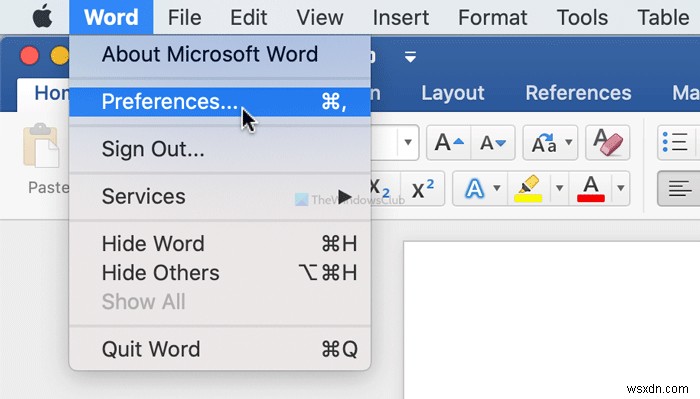
Task: Switch to the References ribbon tab
Action: point(578,93)
